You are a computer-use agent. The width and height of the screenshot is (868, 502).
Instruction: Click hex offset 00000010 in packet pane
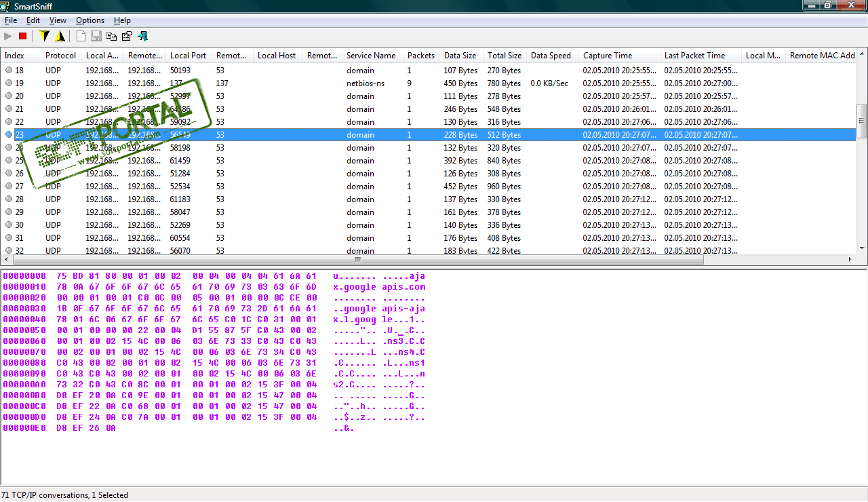click(x=24, y=287)
